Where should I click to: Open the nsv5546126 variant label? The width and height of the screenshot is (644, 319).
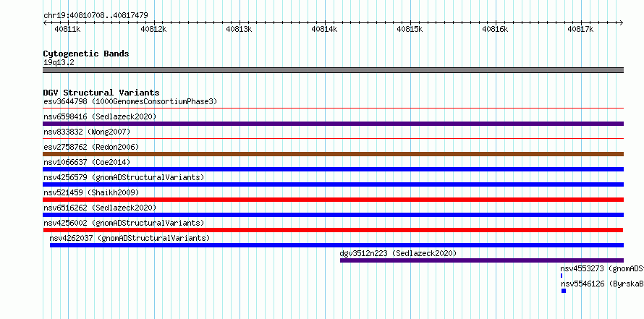click(x=602, y=284)
